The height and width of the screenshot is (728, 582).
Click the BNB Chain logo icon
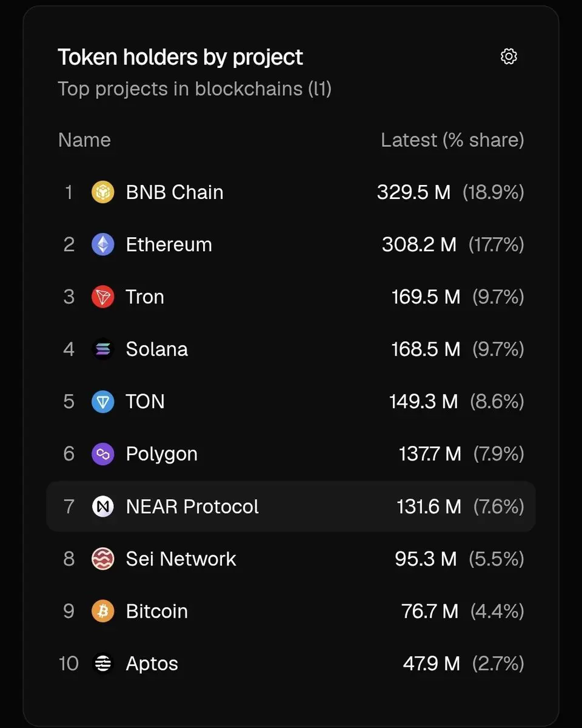pos(103,192)
